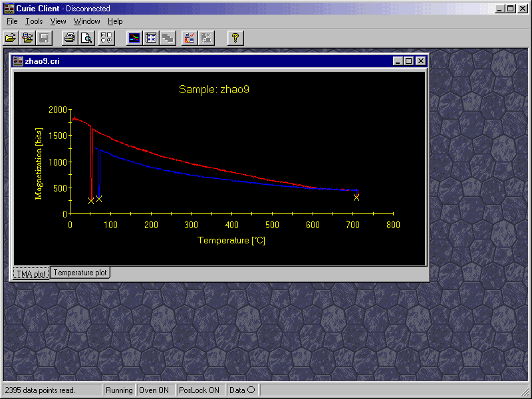
Task: Open the data table view icon
Action: tap(151, 38)
